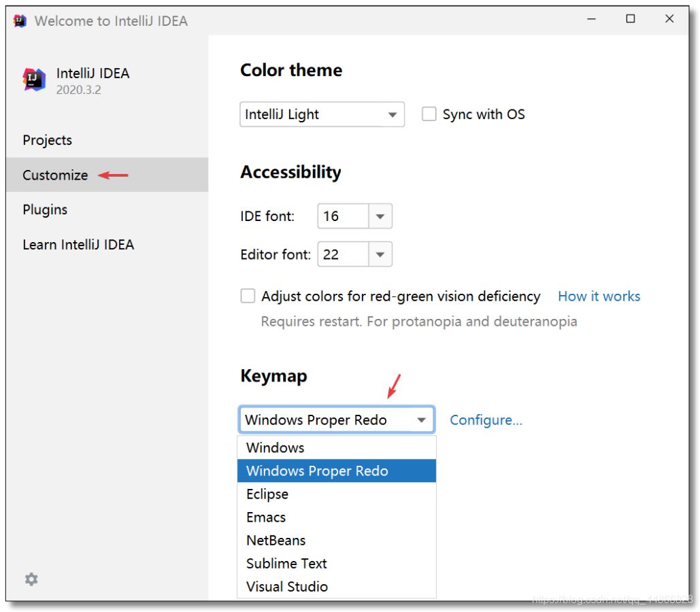Image resolution: width=700 pixels, height=612 pixels.
Task: Expand the Editor font size dropdown
Action: click(x=380, y=255)
